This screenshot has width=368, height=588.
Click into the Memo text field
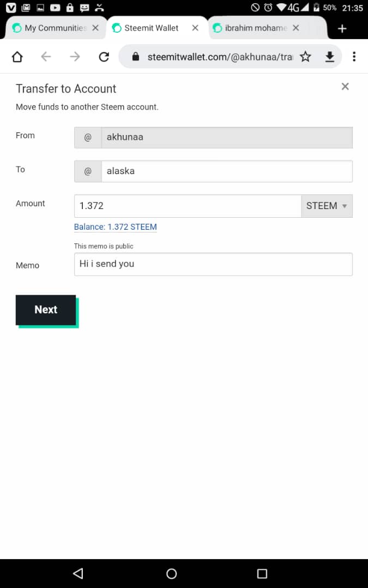tap(213, 264)
